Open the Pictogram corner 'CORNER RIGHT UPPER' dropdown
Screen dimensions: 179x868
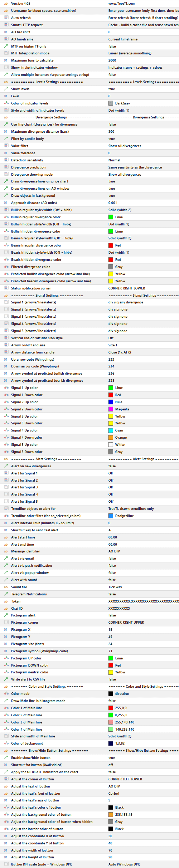(126, 623)
